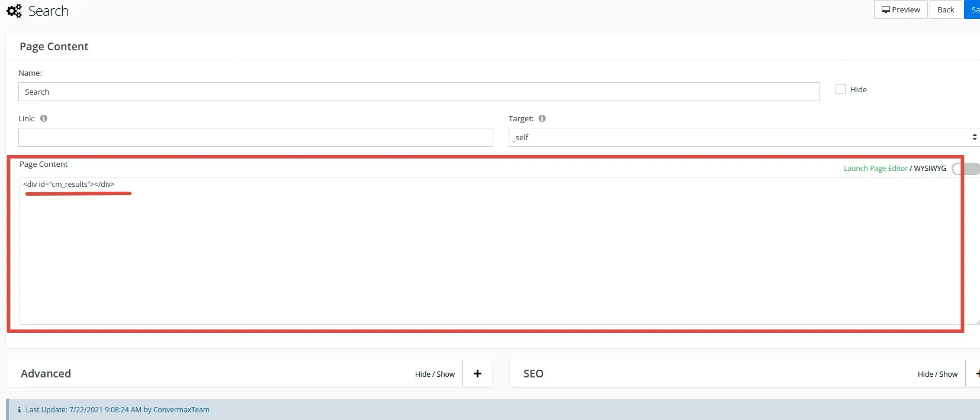
Task: Click the monitor icon on the Preview button
Action: 885,9
